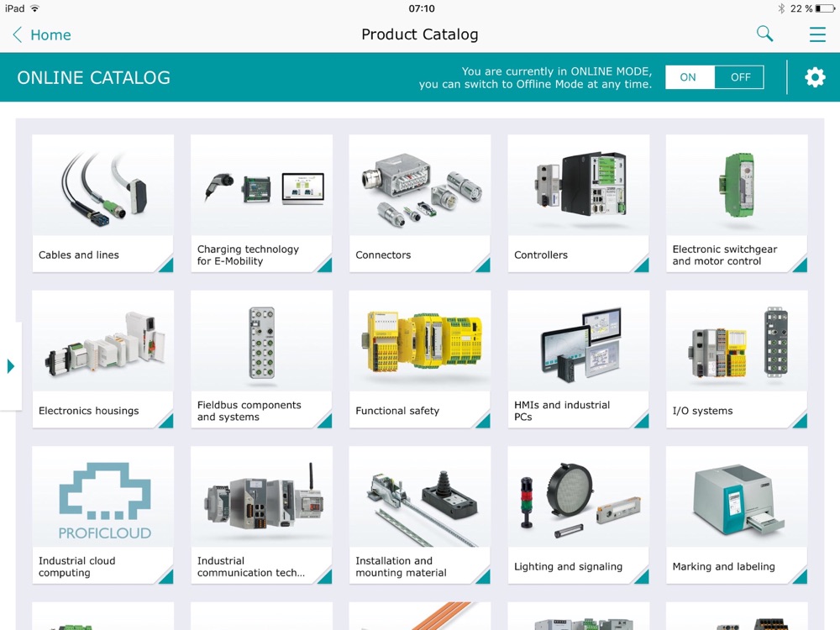Screen dimensions: 840x630
Task: Open Functional safety product image
Action: 420,341
